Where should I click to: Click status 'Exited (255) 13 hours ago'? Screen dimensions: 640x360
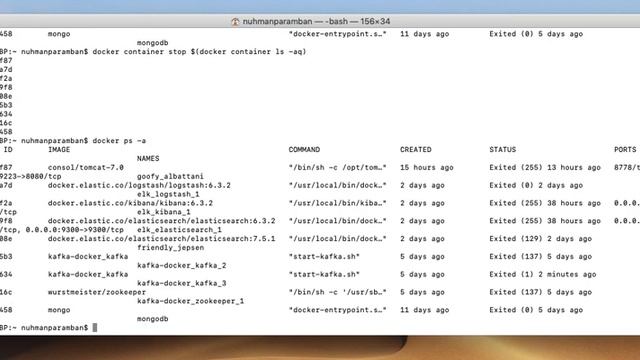(545, 168)
